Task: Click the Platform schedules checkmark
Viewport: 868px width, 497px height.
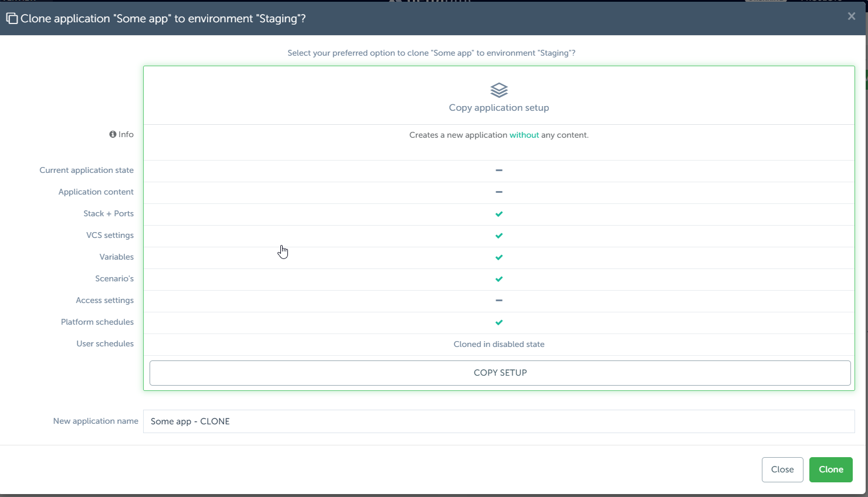Action: [499, 322]
